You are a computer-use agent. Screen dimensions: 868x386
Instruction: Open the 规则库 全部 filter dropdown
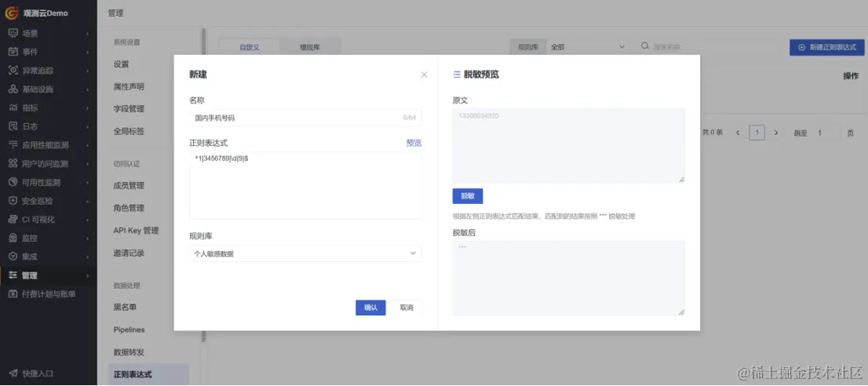pos(588,47)
